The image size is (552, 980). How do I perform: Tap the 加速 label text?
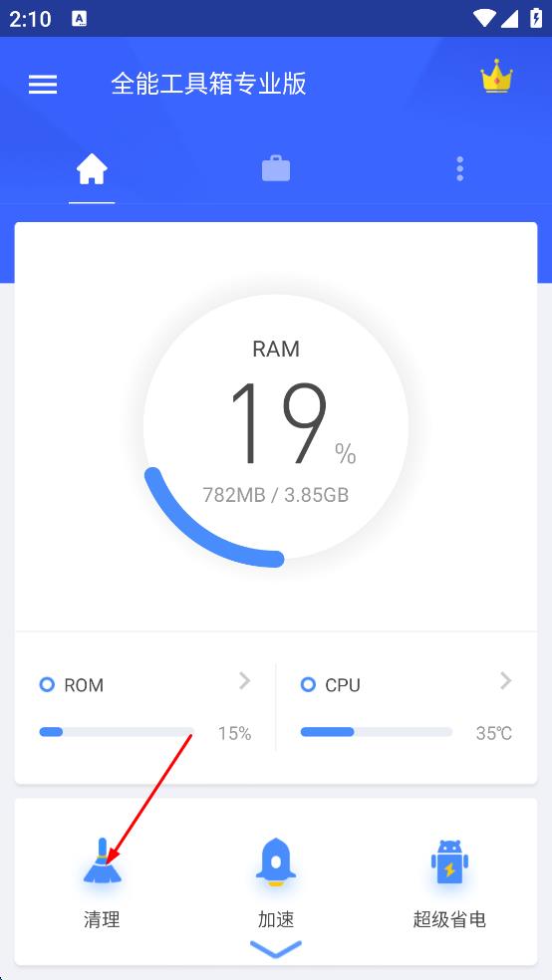276,919
